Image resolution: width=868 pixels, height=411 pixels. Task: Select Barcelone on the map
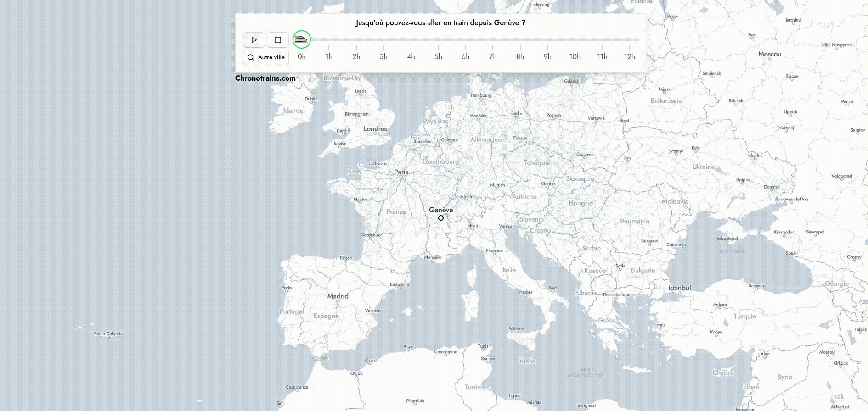pyautogui.click(x=399, y=284)
